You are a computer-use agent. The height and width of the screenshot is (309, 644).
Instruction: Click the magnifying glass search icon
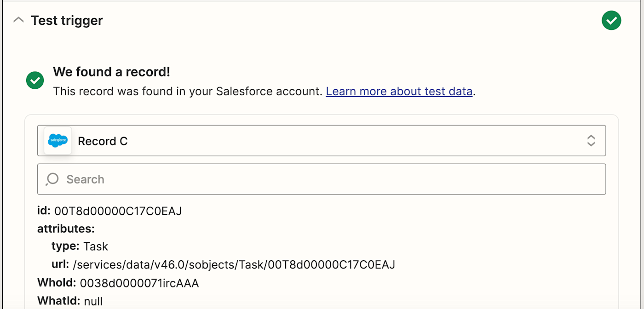click(x=52, y=179)
